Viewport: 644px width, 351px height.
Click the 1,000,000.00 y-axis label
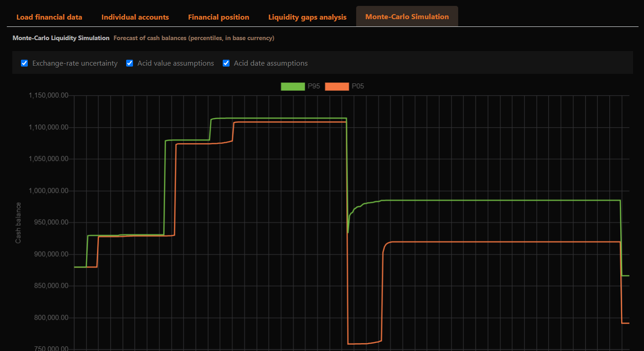(x=48, y=191)
